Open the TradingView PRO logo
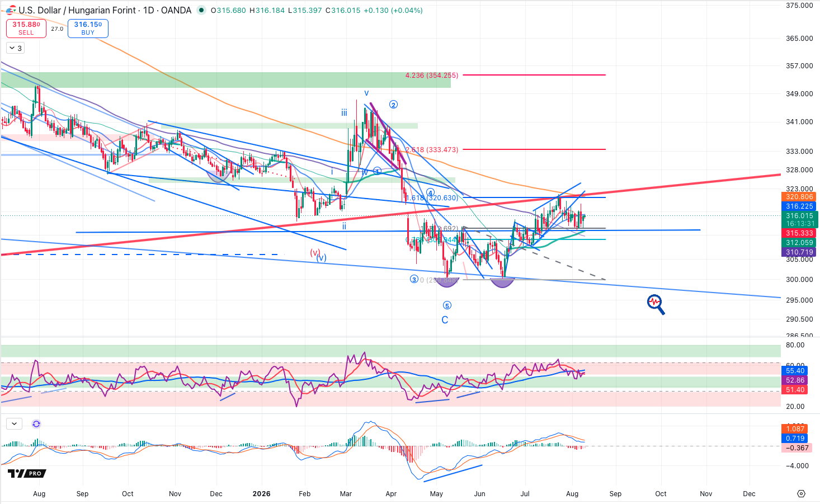Screen dimensions: 820x504 click(27, 473)
